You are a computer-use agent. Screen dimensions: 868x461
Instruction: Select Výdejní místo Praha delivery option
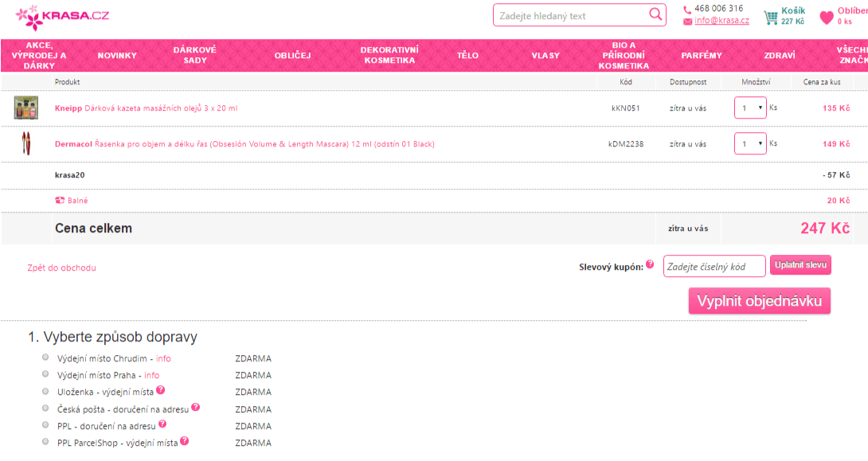click(45, 374)
